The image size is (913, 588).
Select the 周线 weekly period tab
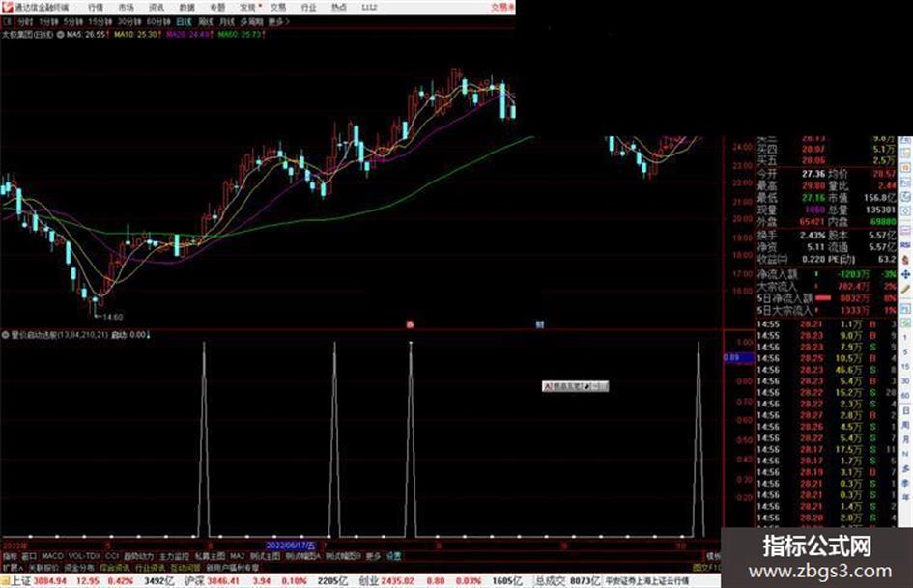(x=206, y=21)
